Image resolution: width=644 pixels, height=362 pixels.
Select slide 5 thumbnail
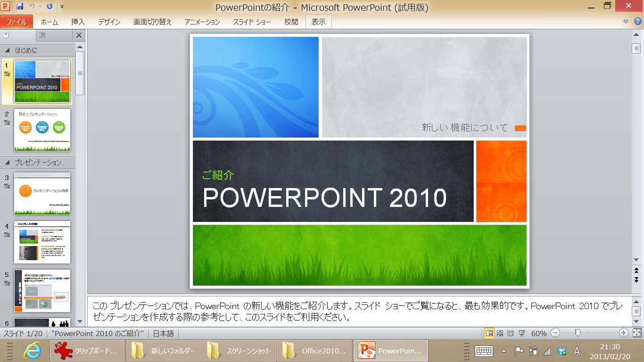pyautogui.click(x=42, y=290)
